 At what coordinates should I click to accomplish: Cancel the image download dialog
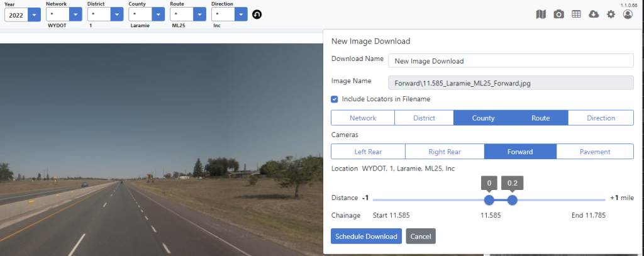point(421,237)
